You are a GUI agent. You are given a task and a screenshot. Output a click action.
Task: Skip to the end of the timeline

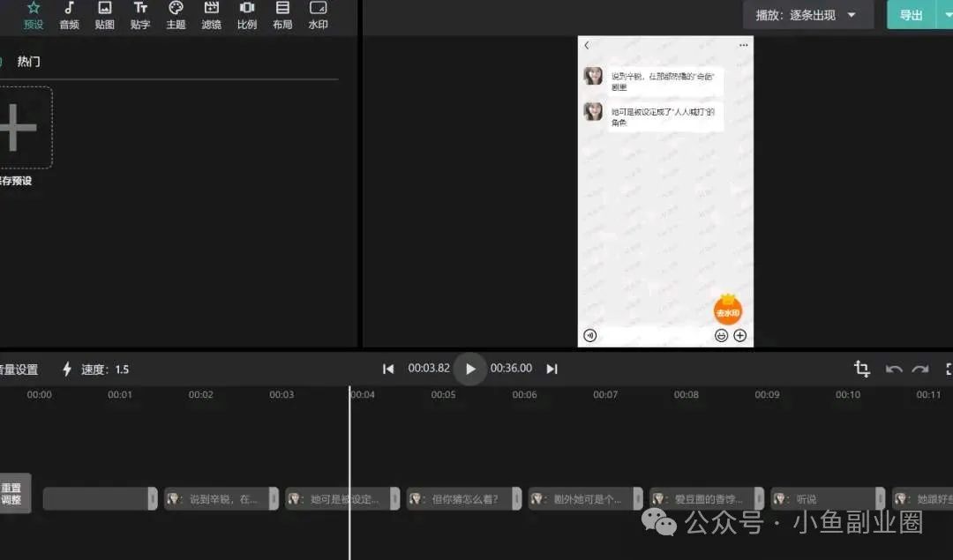(x=552, y=369)
